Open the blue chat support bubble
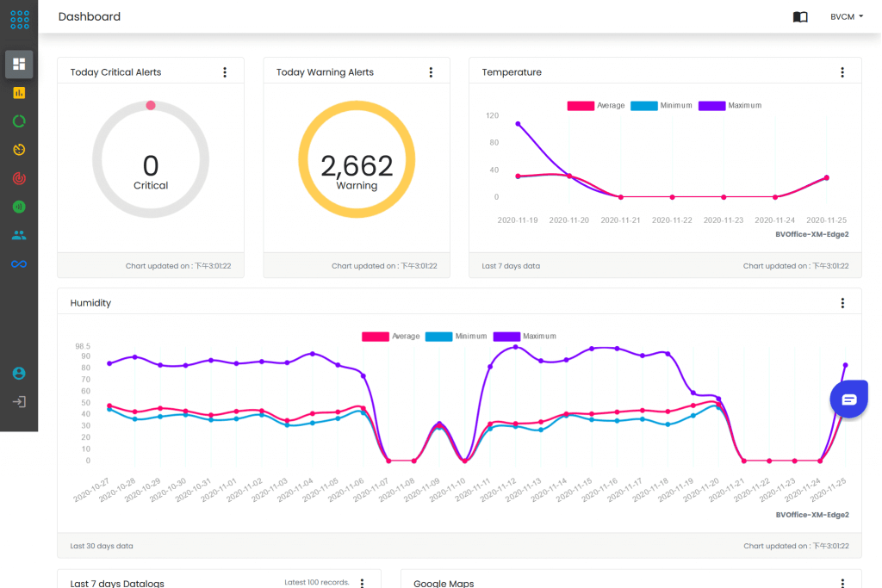The image size is (882, 588). point(848,399)
